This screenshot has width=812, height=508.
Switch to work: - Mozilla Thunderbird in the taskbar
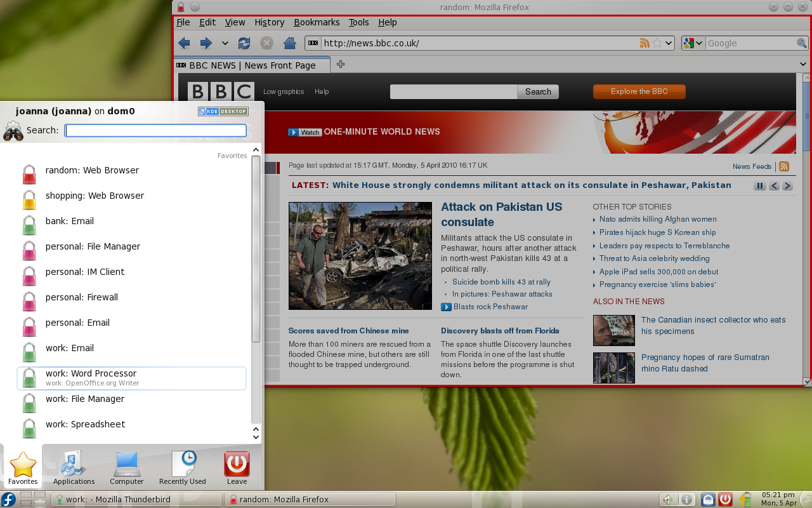(x=136, y=500)
